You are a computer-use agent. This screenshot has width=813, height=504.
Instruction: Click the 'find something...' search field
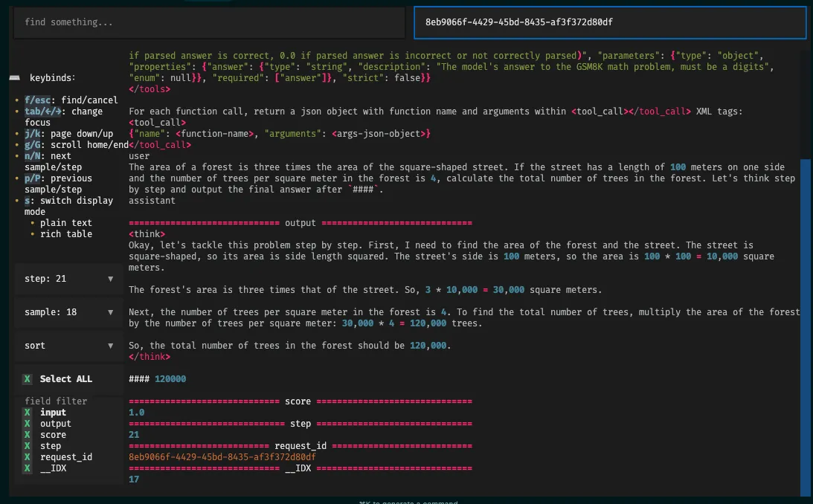[209, 22]
